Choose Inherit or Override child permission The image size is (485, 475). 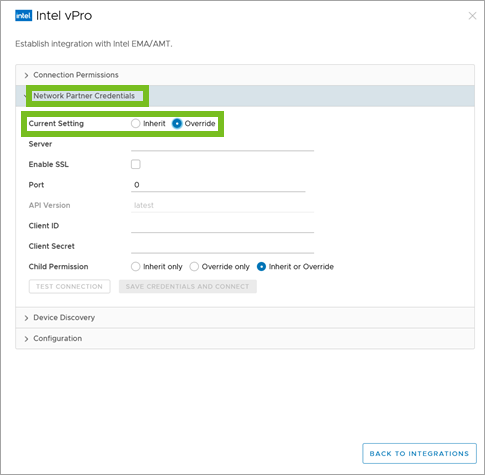tap(261, 267)
